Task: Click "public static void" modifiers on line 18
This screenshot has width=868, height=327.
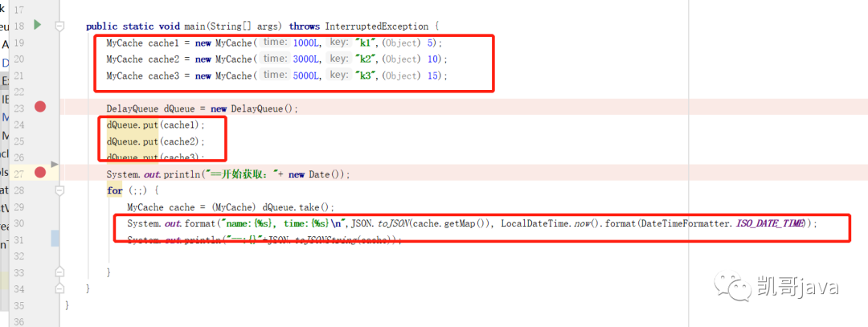Action: tap(133, 27)
